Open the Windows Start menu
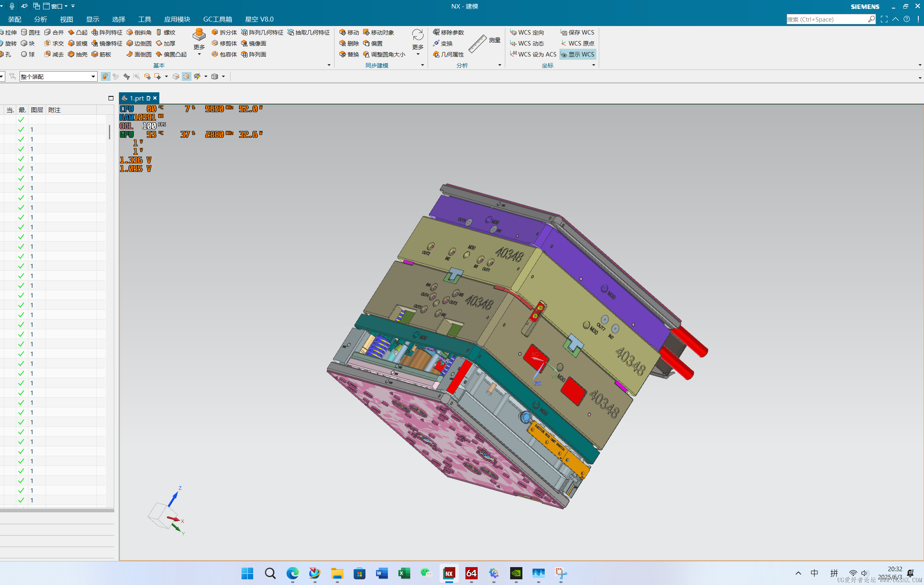Viewport: 924px width, 585px height. [x=247, y=573]
